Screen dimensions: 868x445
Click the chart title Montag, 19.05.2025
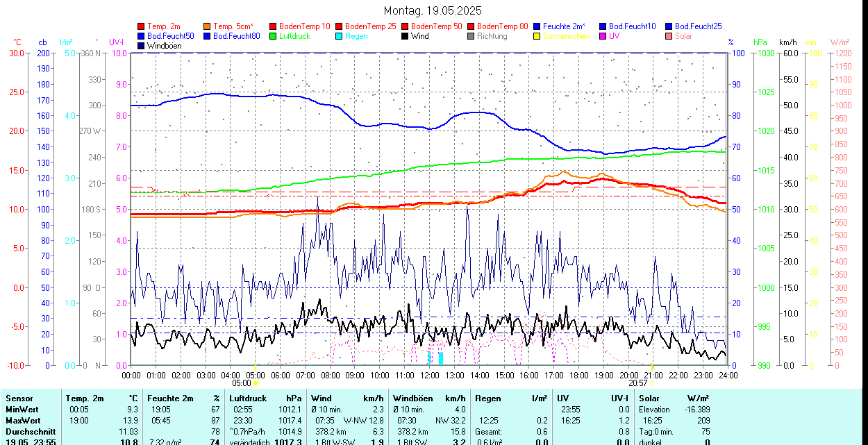(433, 10)
